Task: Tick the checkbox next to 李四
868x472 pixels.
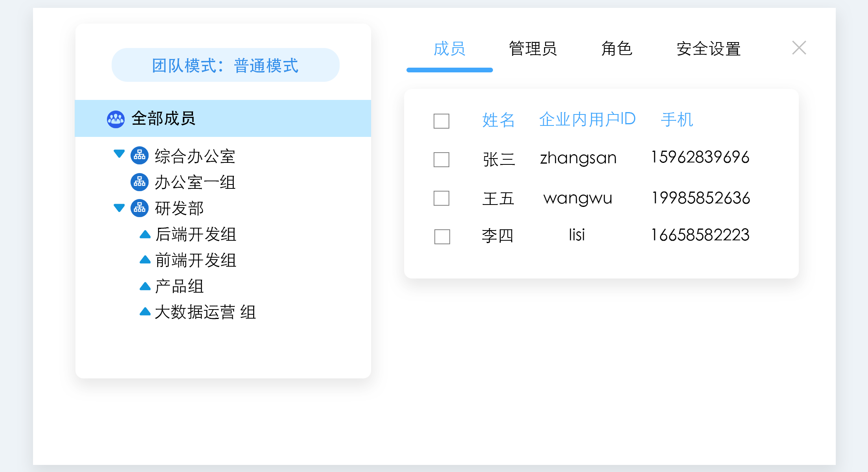Action: click(442, 236)
